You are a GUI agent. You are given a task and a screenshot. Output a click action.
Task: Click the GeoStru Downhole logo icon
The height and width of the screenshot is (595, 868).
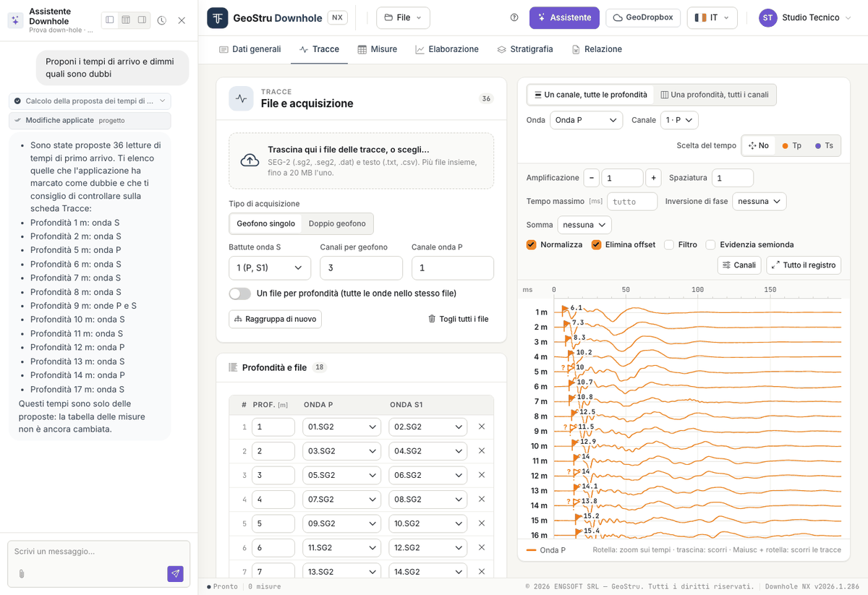[217, 17]
